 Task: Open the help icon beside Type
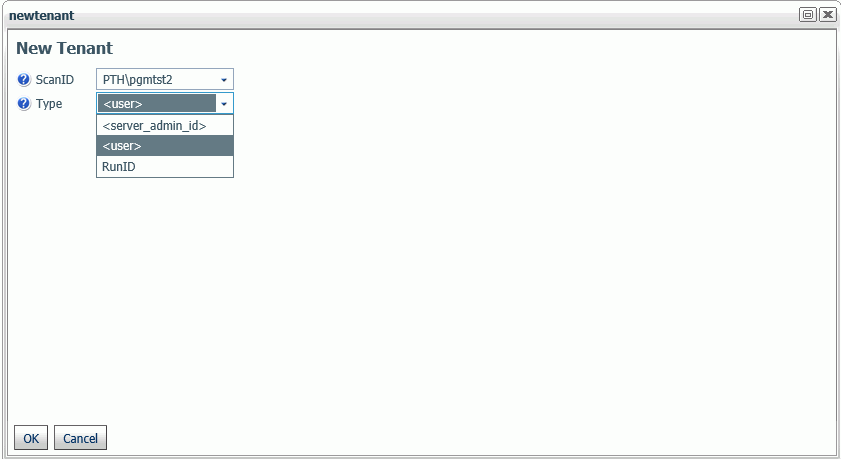[x=24, y=103]
